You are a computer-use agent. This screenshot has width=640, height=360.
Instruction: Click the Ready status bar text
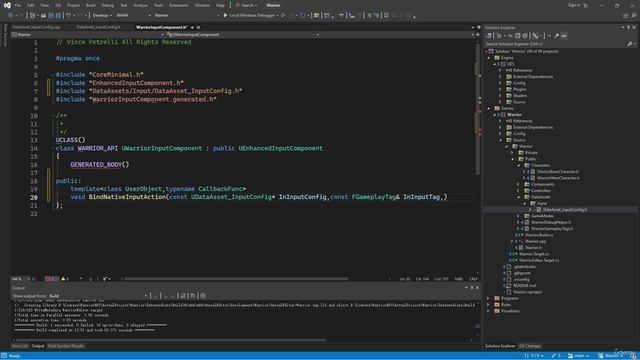pos(14,356)
